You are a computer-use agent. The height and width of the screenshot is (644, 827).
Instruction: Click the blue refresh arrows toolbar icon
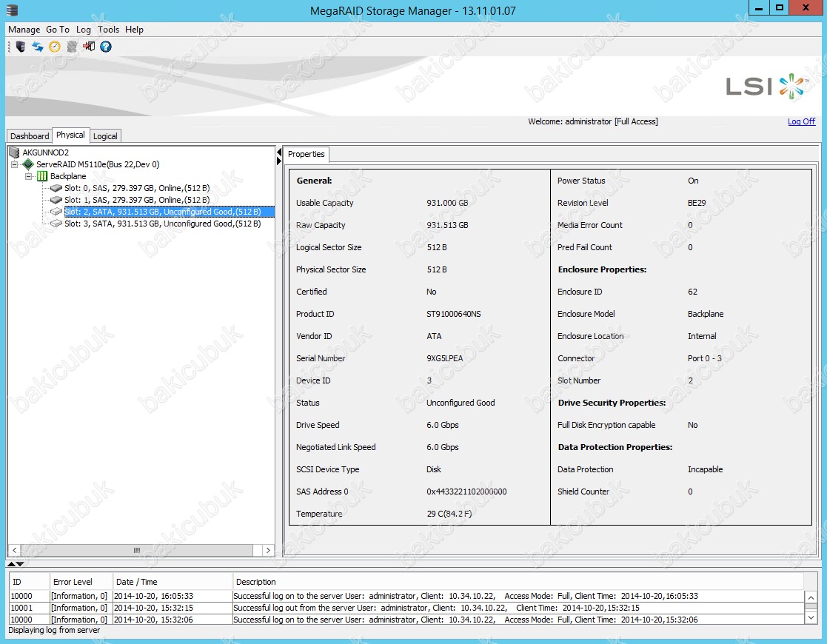pyautogui.click(x=37, y=47)
